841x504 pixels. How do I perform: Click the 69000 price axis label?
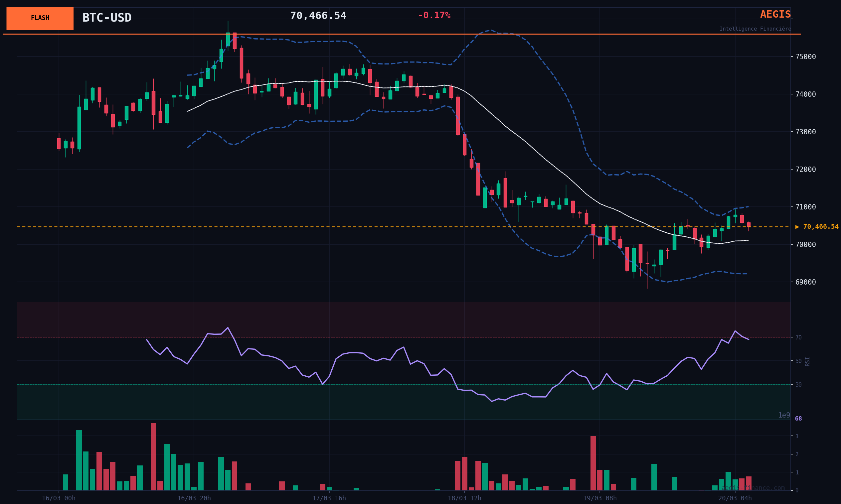click(x=805, y=282)
